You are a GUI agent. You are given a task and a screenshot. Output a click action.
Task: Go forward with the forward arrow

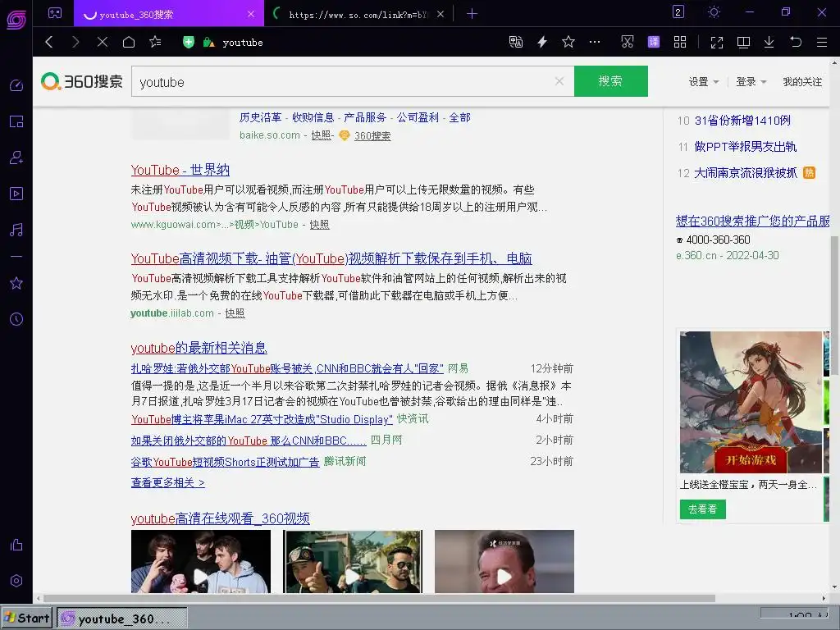pos(75,42)
